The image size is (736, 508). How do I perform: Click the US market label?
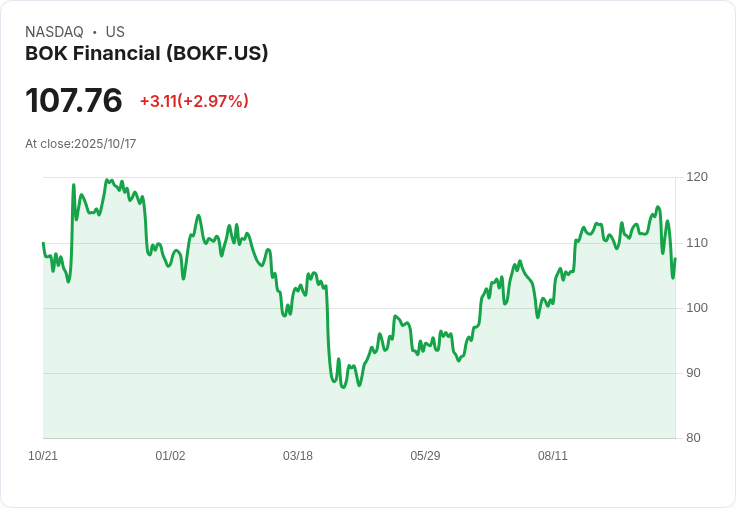click(x=115, y=32)
